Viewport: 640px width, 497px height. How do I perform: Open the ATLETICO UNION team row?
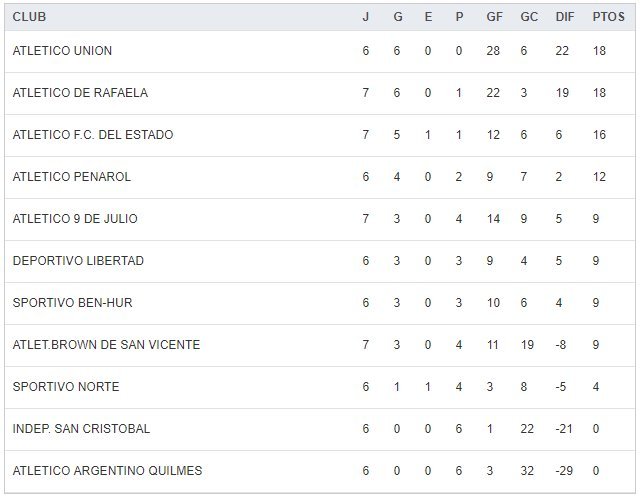pyautogui.click(x=62, y=51)
